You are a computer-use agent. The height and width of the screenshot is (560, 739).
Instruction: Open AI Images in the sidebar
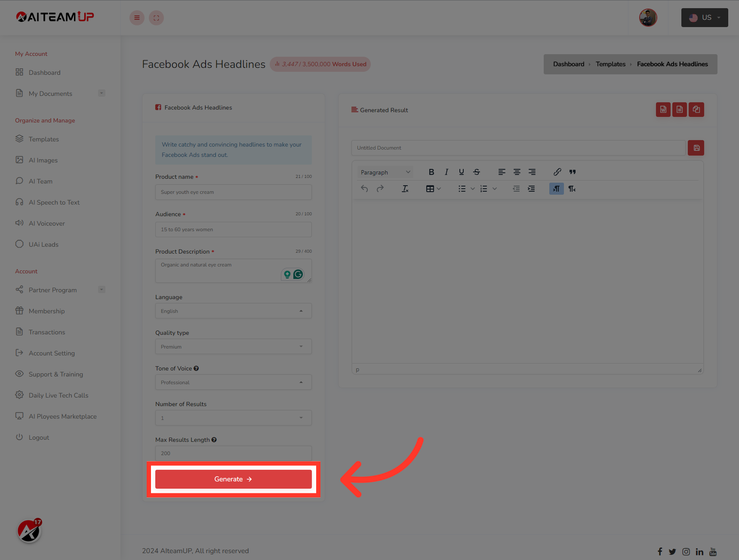[x=43, y=160]
